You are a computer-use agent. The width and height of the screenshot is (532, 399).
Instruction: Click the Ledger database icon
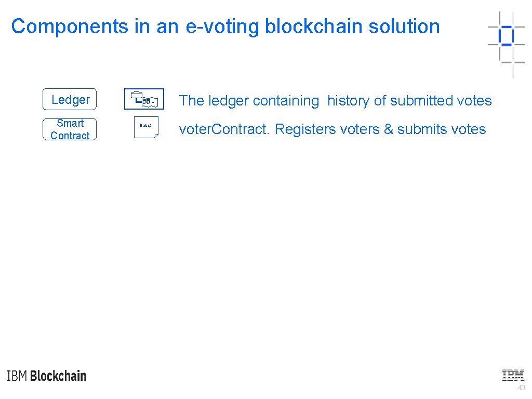coord(144,99)
